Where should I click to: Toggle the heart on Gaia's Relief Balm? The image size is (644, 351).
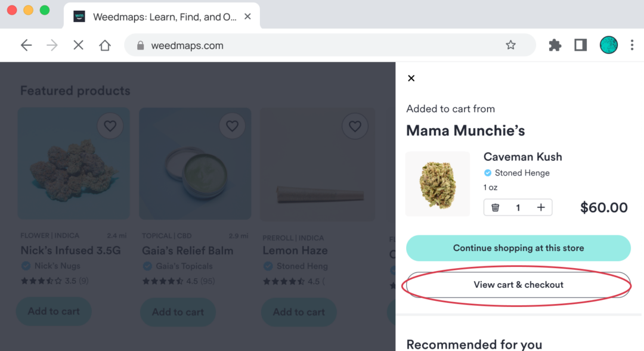coord(232,126)
